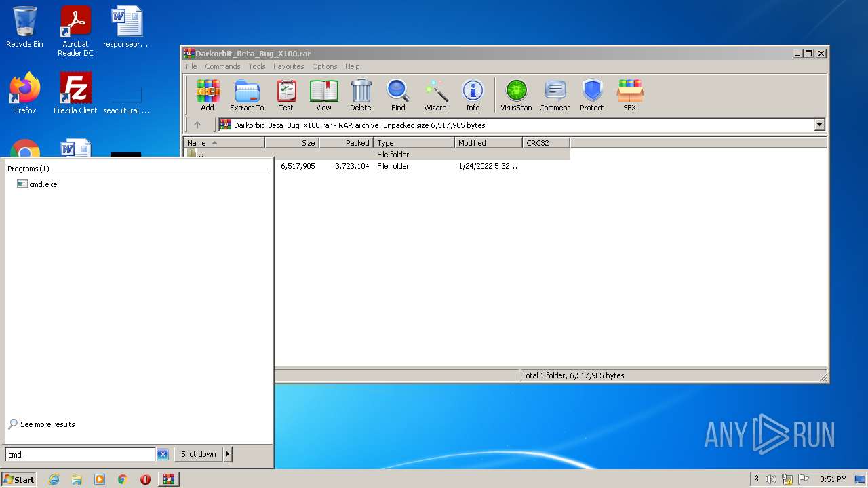Click the Info toolbar icon
Screen dimensions: 868x488
[473, 95]
